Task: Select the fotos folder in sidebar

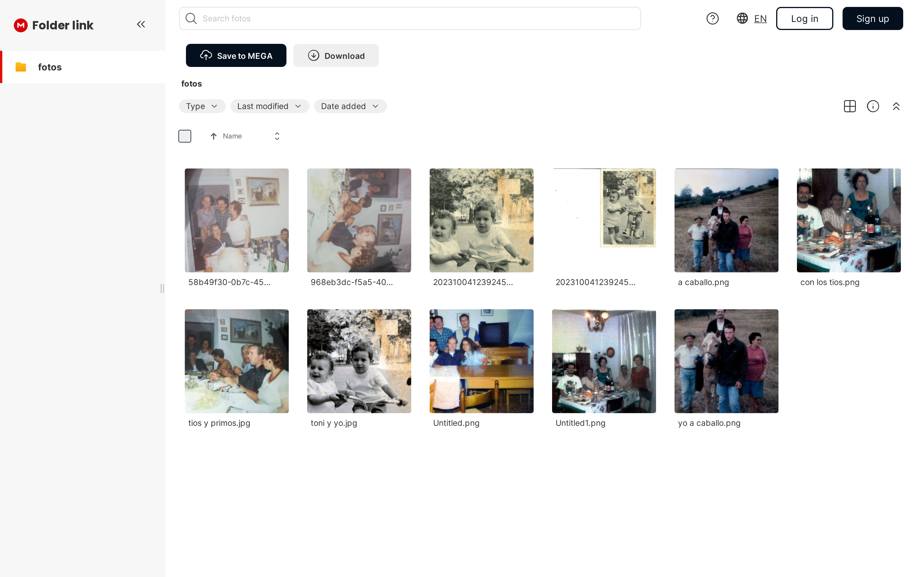Action: [x=50, y=67]
